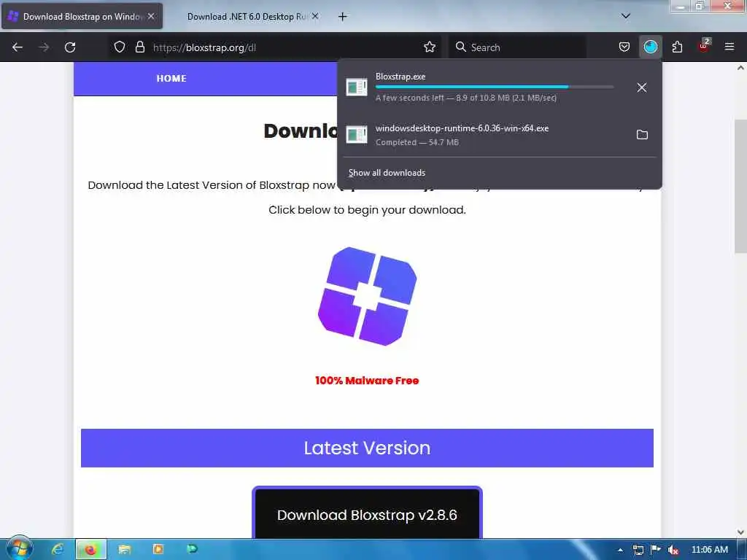Go back using the browser back arrow
Screen dimensions: 747x560
click(18, 47)
